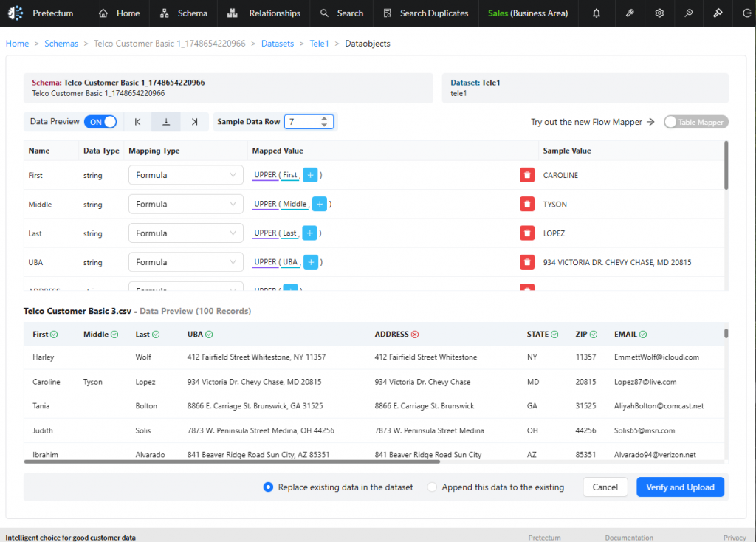Select Replace existing data in the dataset

point(268,487)
